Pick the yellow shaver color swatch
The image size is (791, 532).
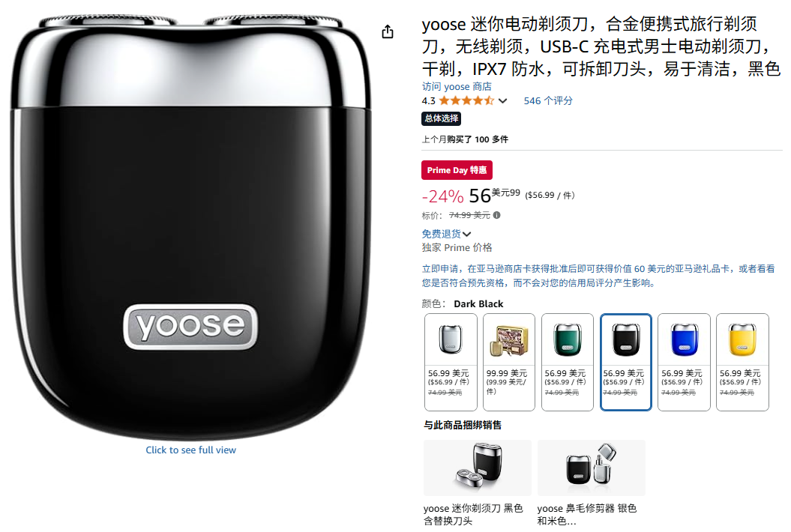click(x=742, y=362)
